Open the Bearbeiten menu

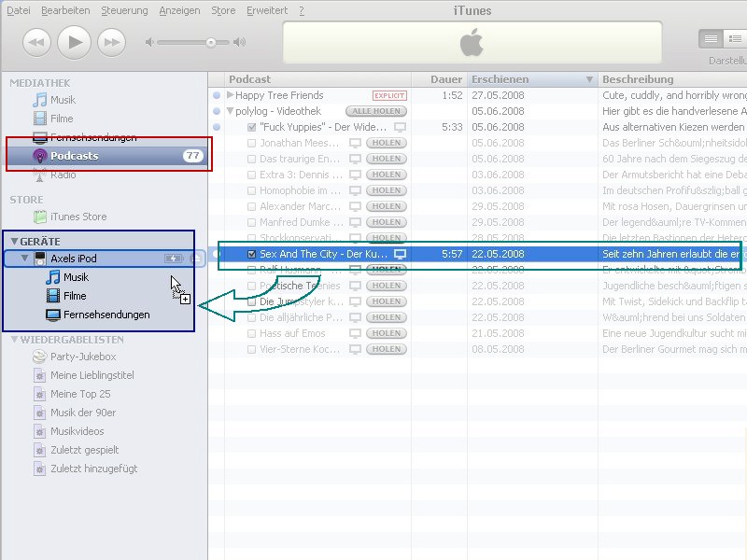[x=65, y=10]
